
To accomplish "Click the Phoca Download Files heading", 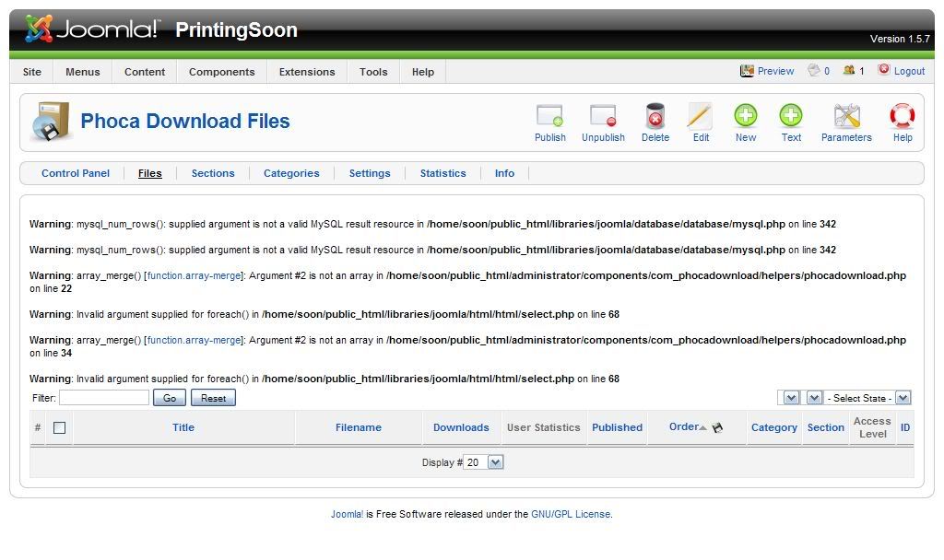I will 184,121.
